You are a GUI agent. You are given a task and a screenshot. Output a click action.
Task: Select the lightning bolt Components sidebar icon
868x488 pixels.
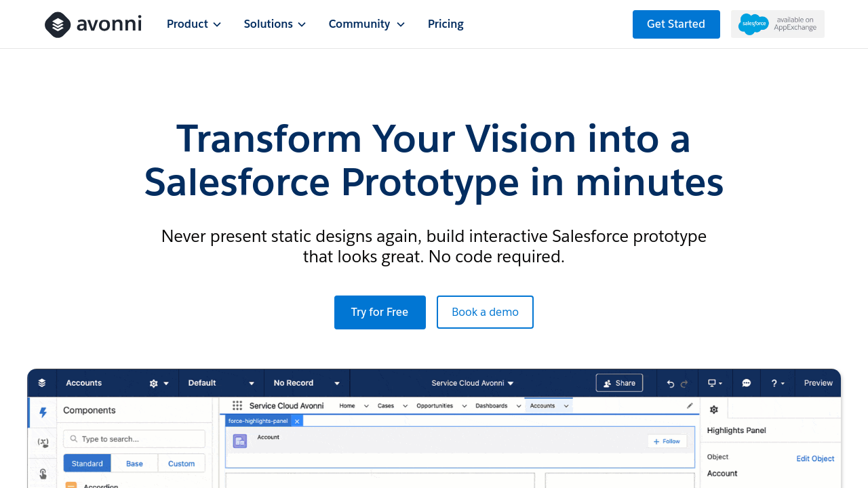coord(43,412)
